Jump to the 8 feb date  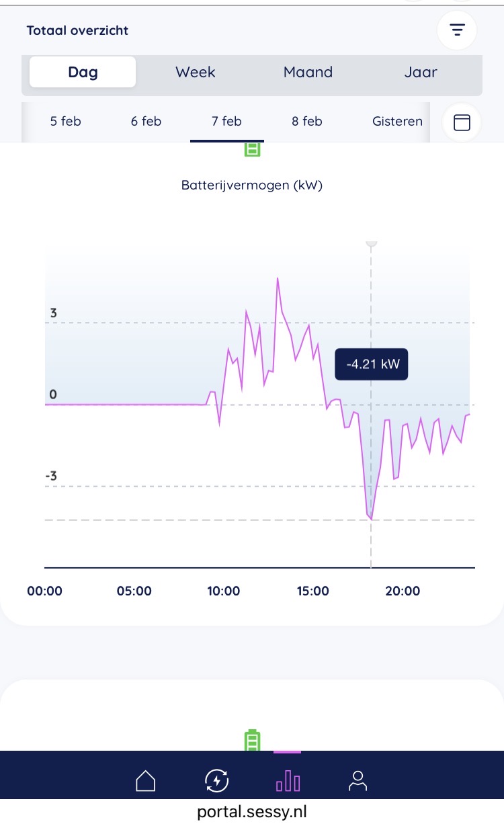point(307,122)
